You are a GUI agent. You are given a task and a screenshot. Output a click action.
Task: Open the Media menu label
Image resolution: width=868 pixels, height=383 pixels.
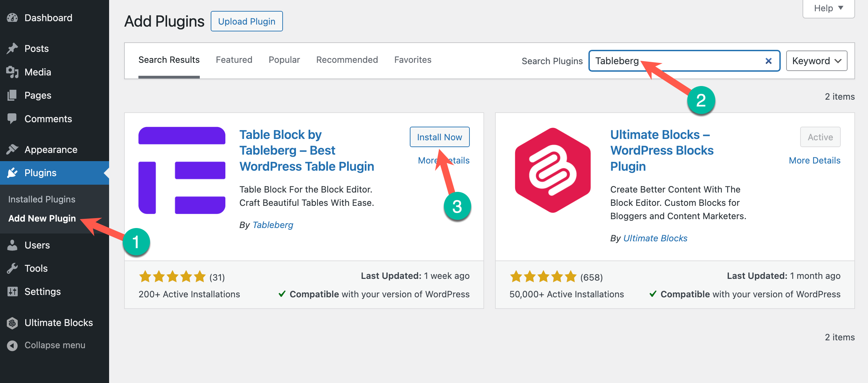point(38,72)
